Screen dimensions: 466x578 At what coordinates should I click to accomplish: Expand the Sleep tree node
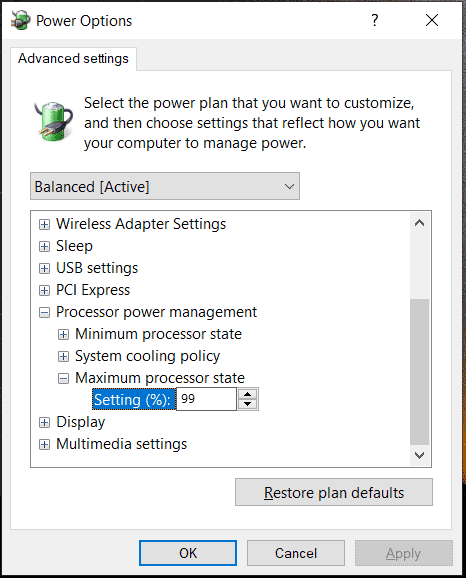click(44, 246)
